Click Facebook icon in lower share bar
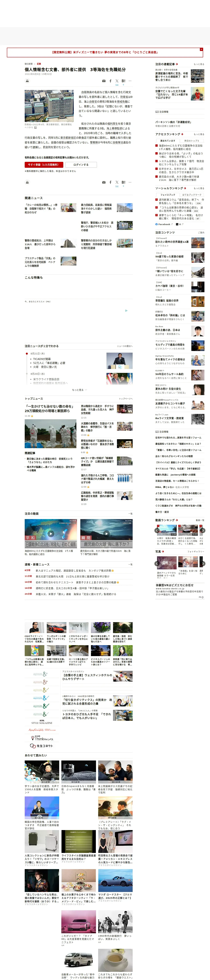 [x=111, y=182]
